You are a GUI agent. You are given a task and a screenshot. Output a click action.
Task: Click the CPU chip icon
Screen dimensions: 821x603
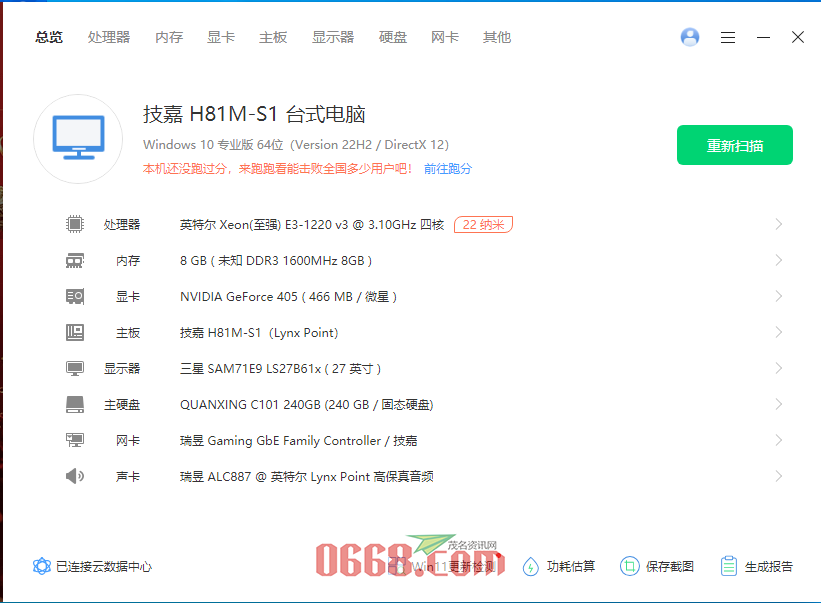tap(75, 224)
